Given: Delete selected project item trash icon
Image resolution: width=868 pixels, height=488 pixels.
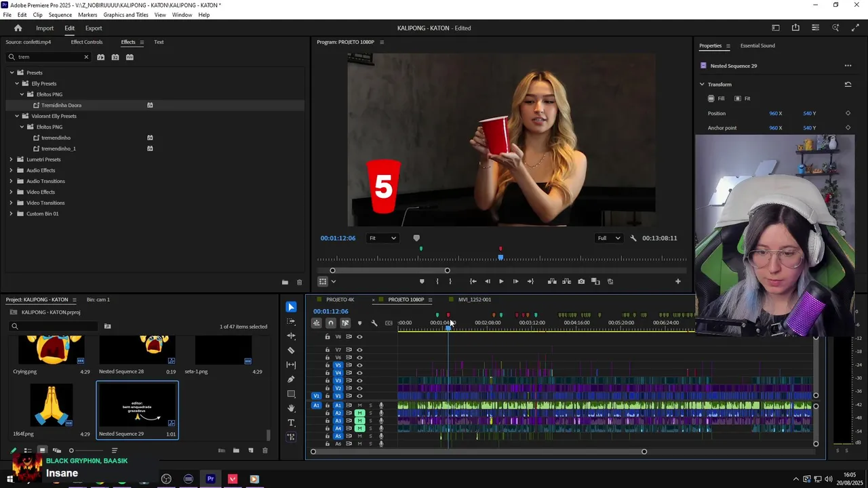Looking at the screenshot, I should [x=265, y=450].
